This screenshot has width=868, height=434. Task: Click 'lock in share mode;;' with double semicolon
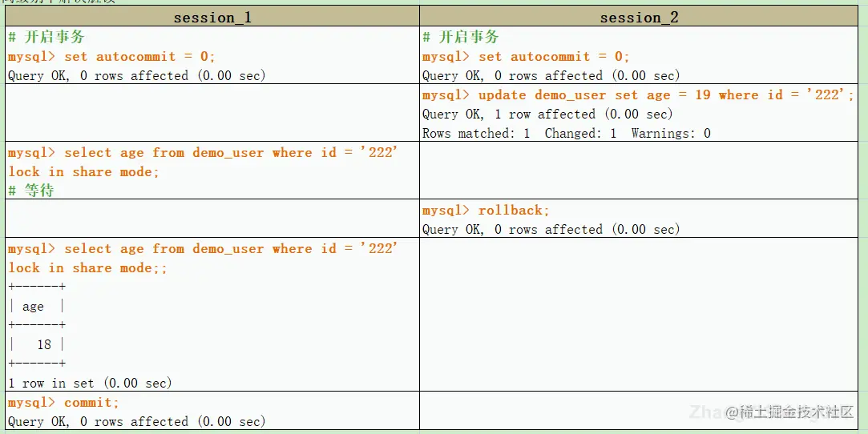pyautogui.click(x=87, y=268)
